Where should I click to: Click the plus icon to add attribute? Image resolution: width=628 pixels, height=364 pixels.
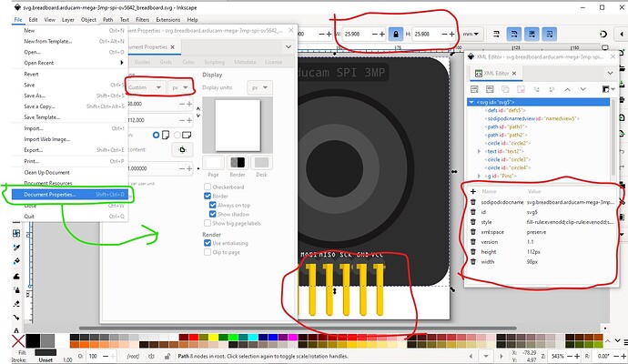click(473, 192)
